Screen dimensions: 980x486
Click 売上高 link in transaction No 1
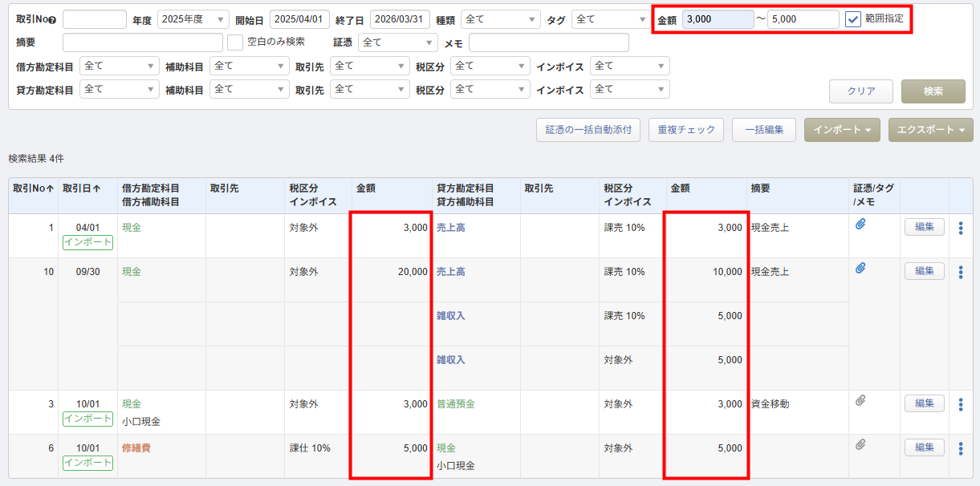(x=450, y=228)
